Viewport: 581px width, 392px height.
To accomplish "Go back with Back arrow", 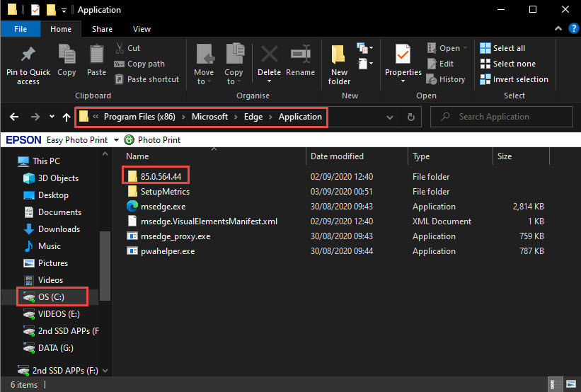I will point(14,117).
